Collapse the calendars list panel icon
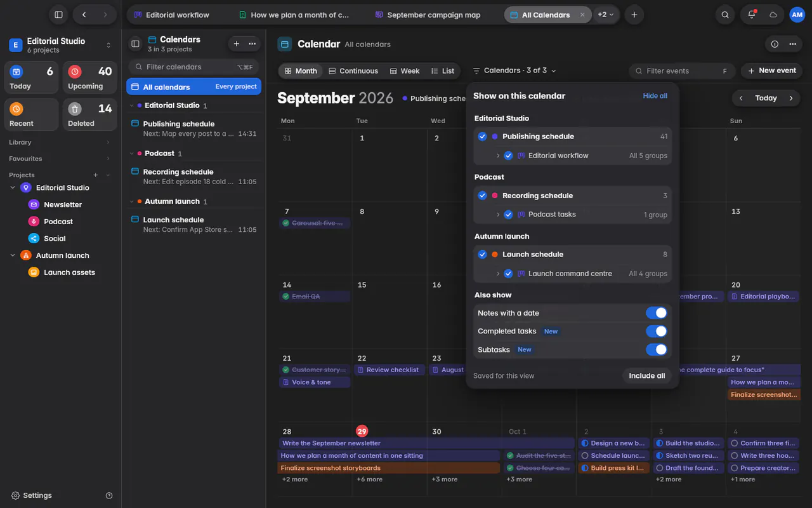The width and height of the screenshot is (812, 508). tap(135, 44)
